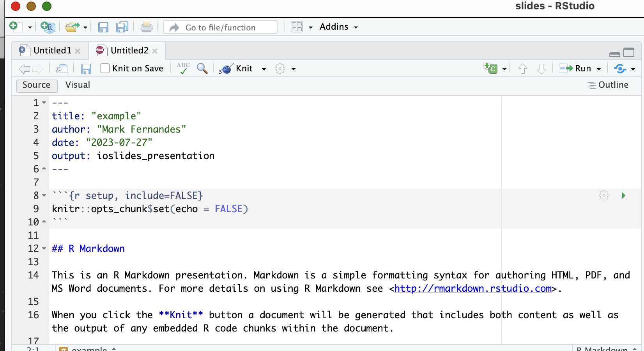This screenshot has width=644, height=351.
Task: Click Save All documents icon
Action: pyautogui.click(x=122, y=27)
